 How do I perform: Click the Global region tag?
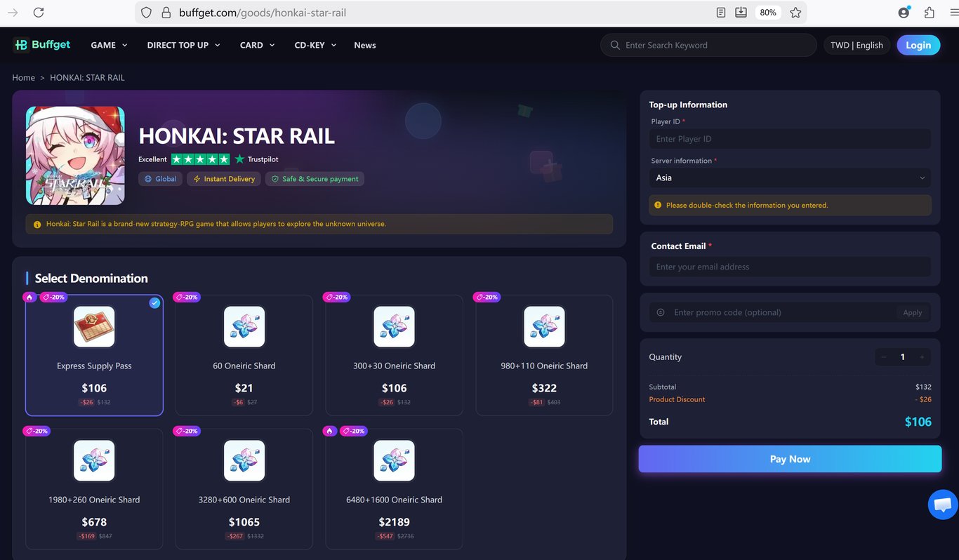coord(161,179)
